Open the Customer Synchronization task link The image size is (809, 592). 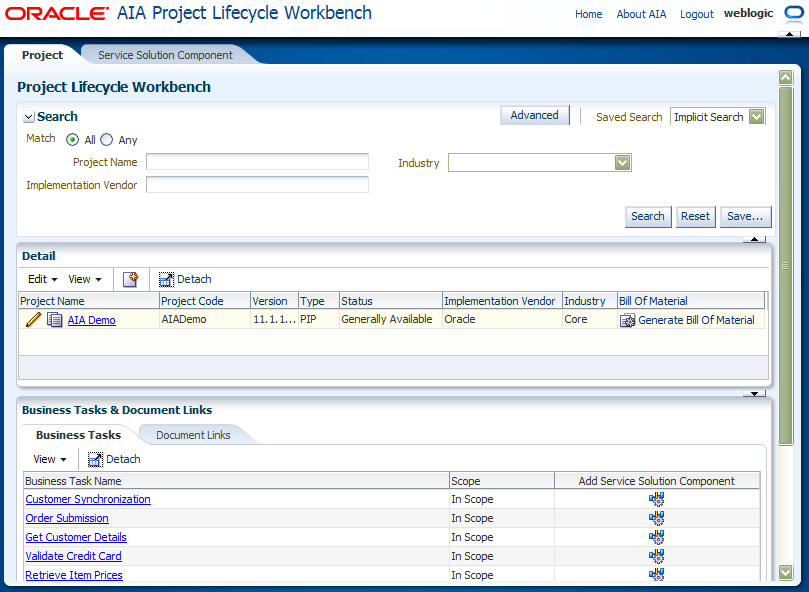[x=88, y=499]
